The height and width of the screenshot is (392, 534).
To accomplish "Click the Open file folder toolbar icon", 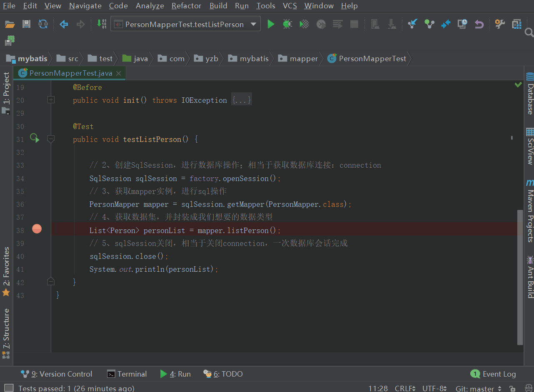I will (10, 24).
